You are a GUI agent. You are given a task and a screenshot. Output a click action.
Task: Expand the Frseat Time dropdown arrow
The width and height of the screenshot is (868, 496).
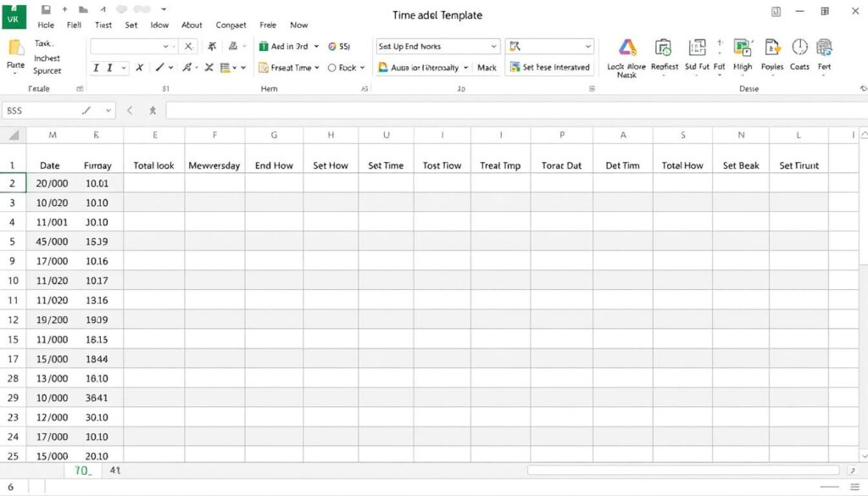tap(317, 68)
